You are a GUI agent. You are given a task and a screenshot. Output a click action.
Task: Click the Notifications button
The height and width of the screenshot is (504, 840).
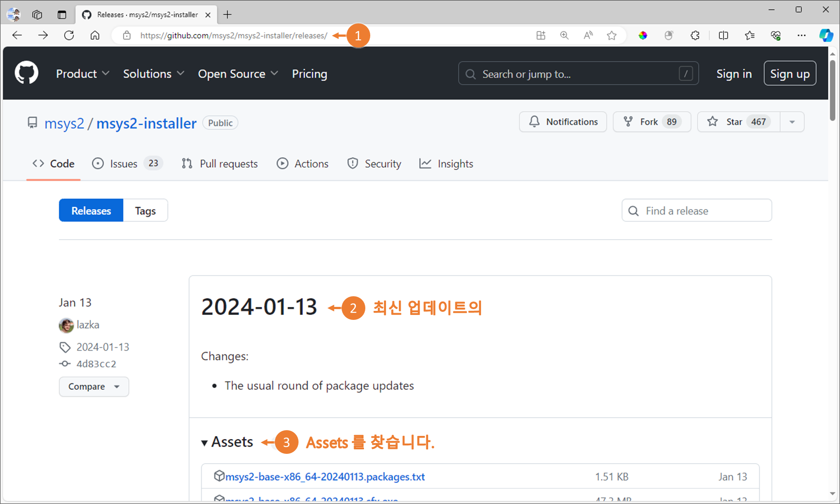tap(563, 122)
